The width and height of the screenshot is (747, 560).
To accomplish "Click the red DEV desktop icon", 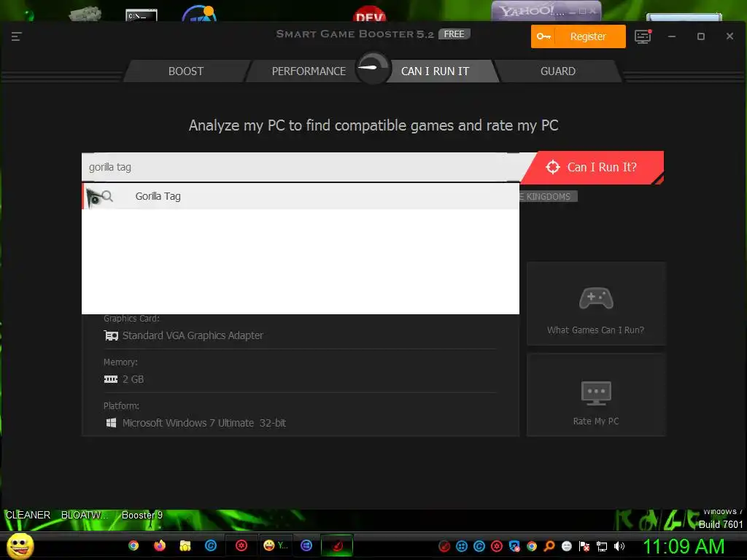I will (369, 13).
